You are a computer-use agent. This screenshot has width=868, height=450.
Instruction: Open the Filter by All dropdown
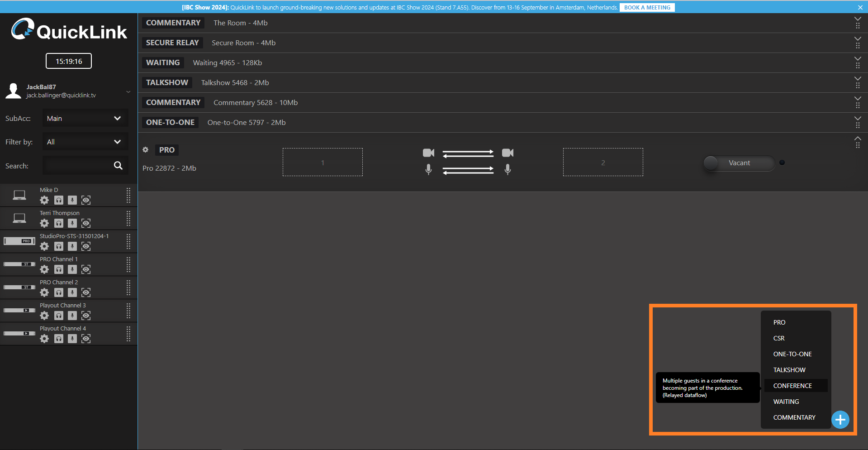point(85,142)
